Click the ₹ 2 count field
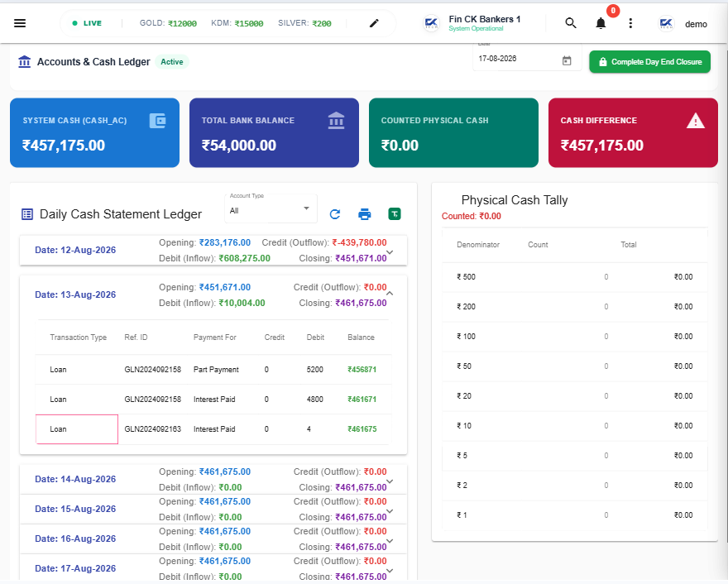Screen dimensions: 728x584 coord(606,485)
